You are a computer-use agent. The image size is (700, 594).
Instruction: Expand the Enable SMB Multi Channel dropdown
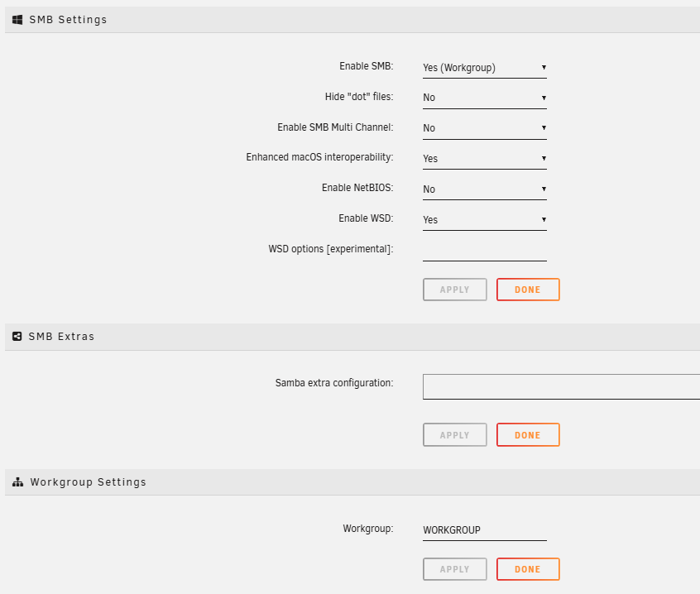point(484,128)
